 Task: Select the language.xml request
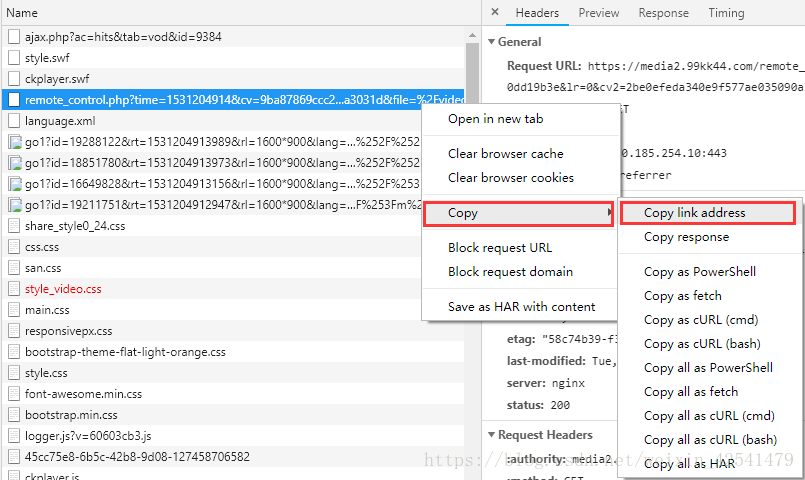(212, 121)
